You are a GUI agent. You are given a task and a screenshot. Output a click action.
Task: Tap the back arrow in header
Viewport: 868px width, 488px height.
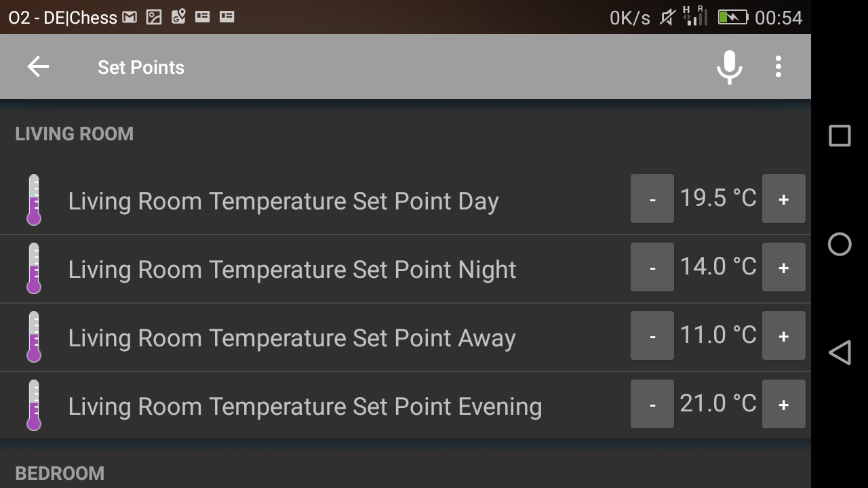pos(38,66)
